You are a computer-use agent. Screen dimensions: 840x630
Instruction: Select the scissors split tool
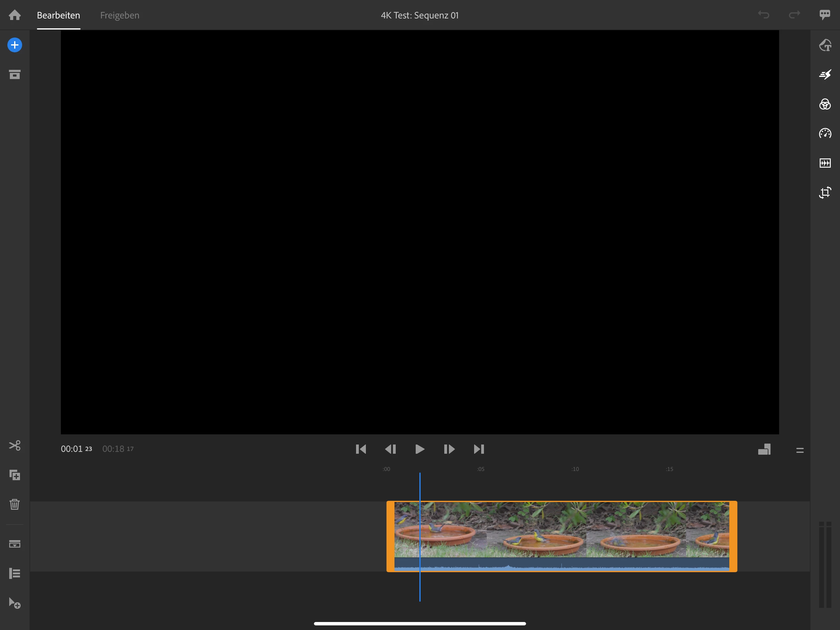(x=14, y=445)
